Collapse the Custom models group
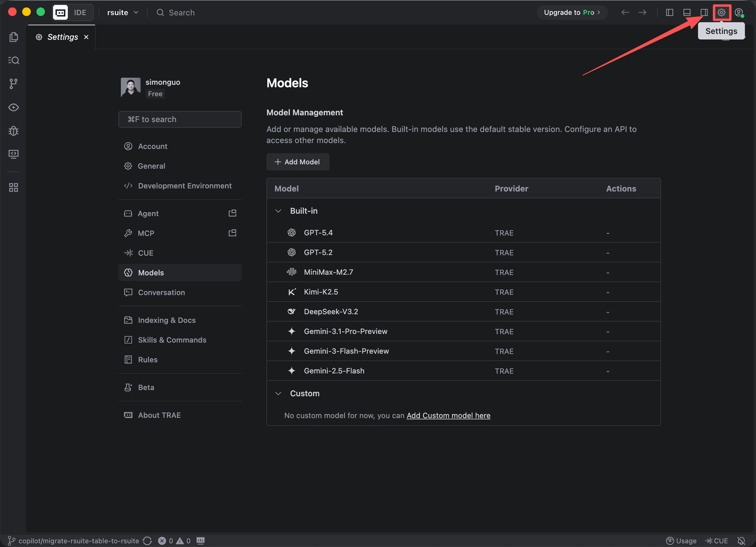Screen dimensions: 756x547 coord(278,394)
